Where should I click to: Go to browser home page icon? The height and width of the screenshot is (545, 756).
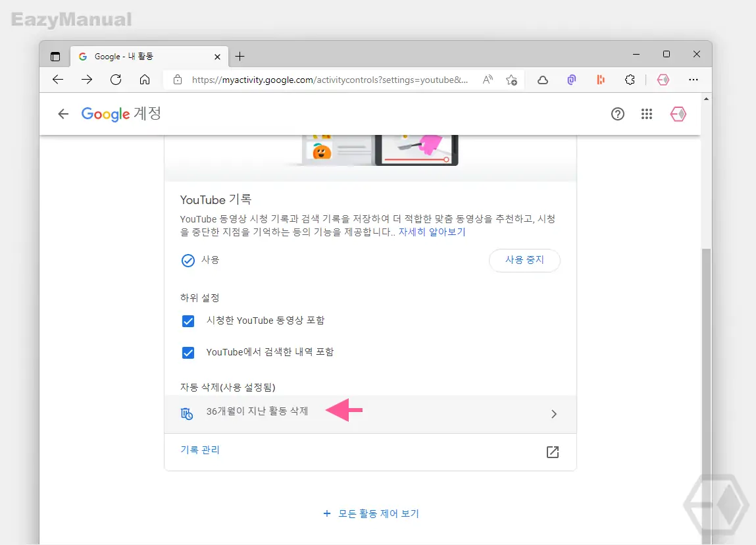tap(145, 80)
